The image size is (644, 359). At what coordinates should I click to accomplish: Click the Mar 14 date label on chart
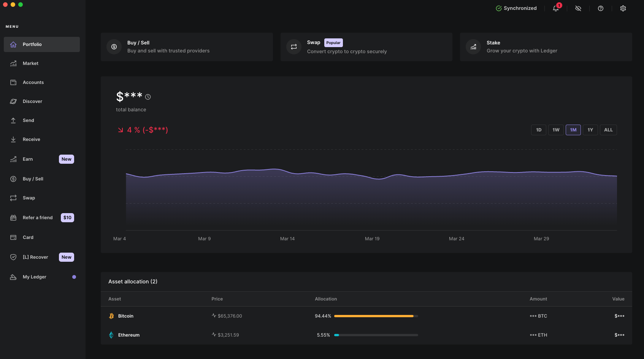point(287,239)
